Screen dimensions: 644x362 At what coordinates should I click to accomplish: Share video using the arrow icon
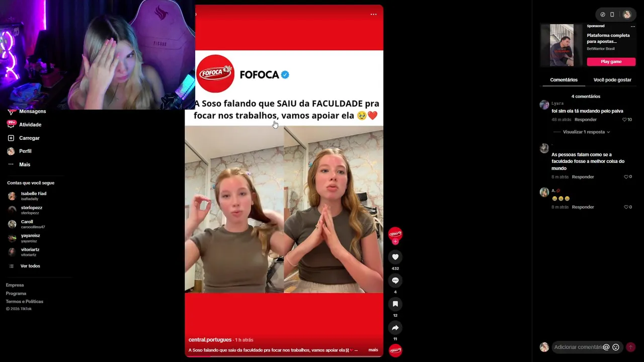click(x=395, y=328)
